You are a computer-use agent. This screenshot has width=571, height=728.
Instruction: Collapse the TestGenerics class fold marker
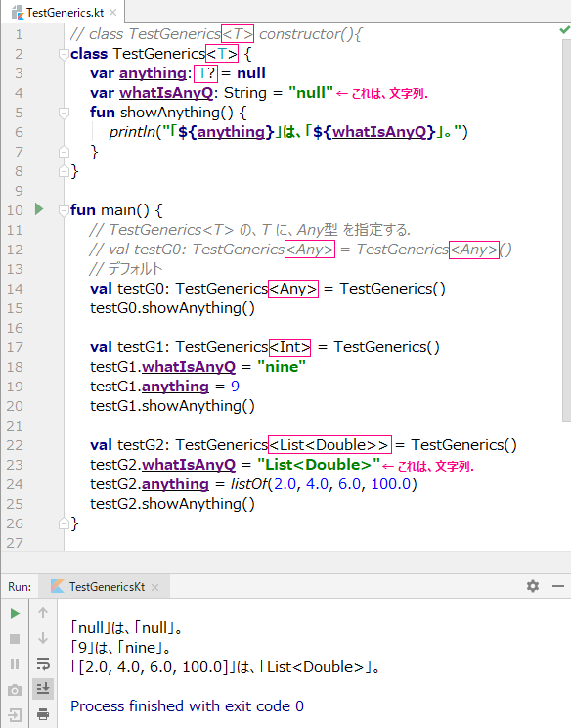click(64, 54)
